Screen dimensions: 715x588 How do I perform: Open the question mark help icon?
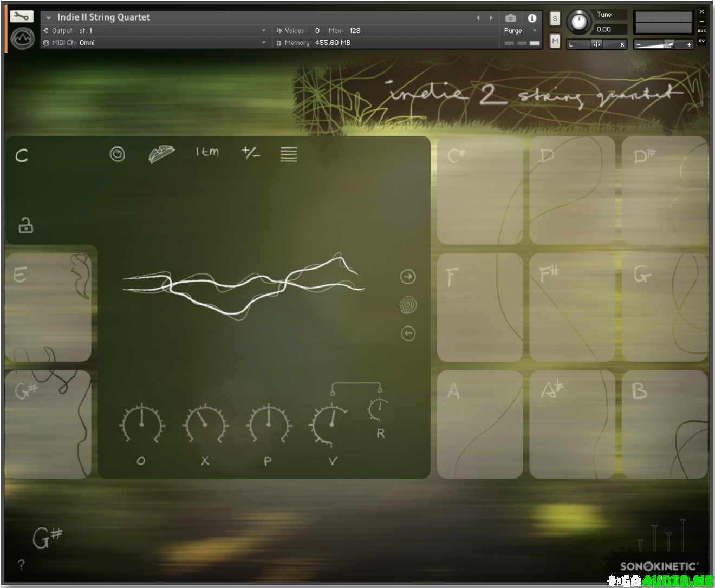[x=21, y=565]
